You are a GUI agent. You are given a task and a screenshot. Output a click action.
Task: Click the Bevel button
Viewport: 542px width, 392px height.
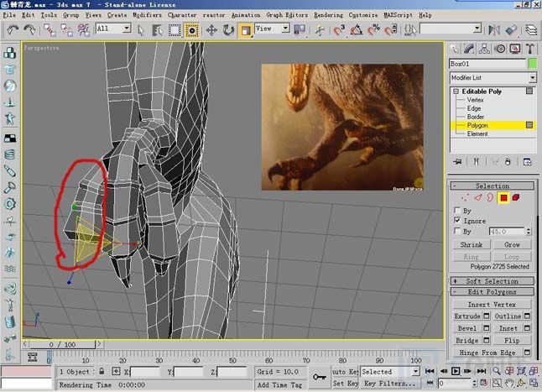(x=467, y=328)
